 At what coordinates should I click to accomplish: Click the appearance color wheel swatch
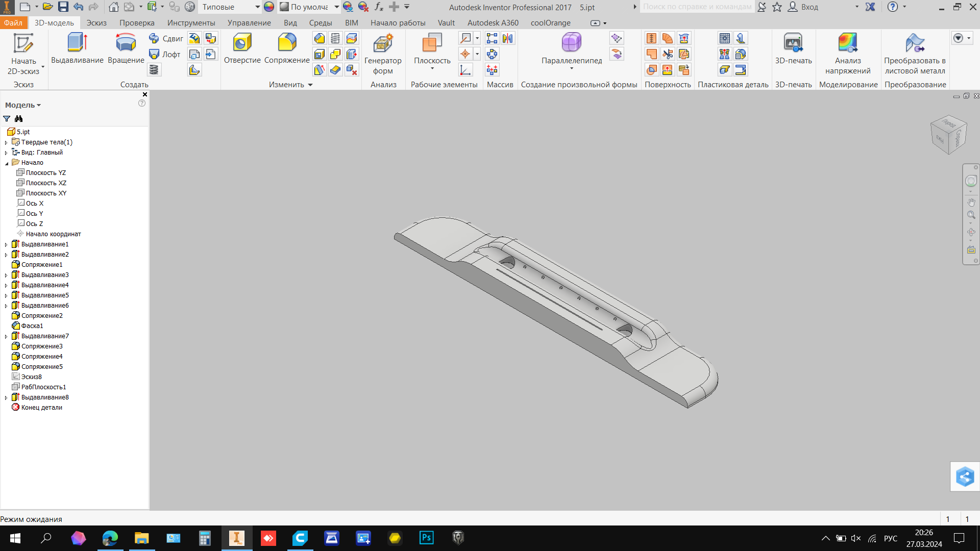tap(269, 7)
